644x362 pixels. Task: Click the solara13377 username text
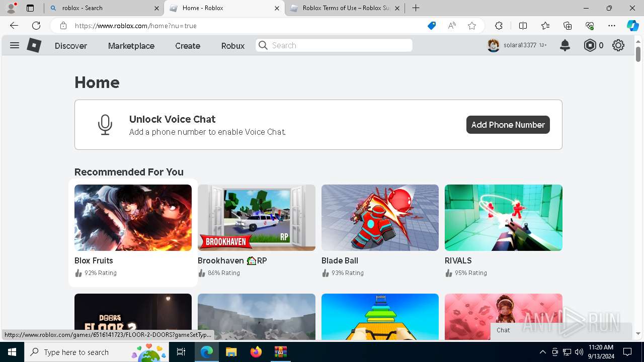[x=520, y=45]
